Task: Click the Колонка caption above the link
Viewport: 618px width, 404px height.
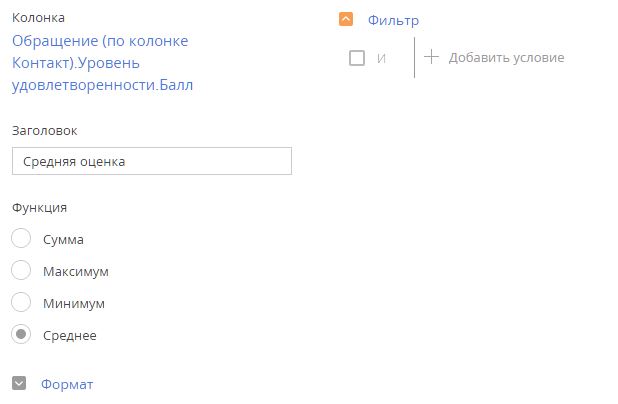Action: point(38,18)
